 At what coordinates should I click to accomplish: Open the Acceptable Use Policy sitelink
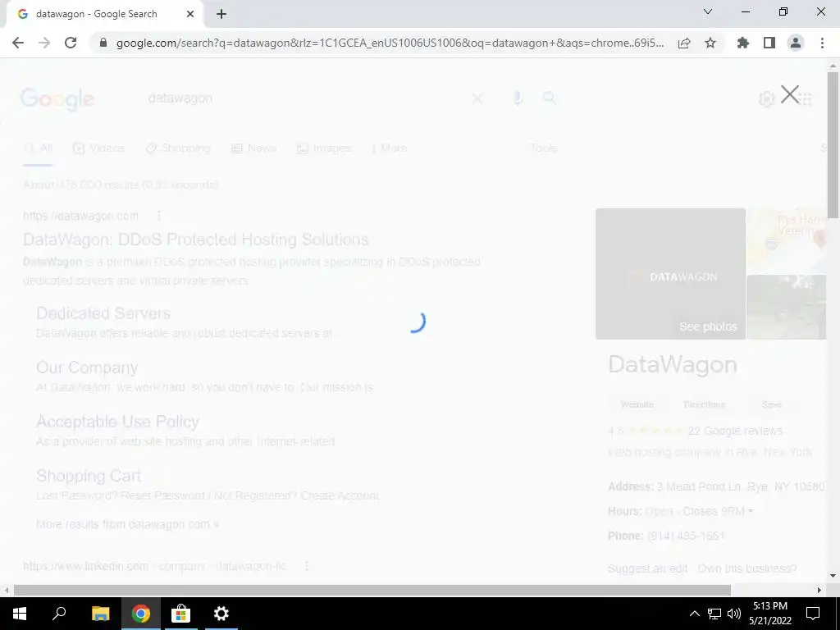click(x=117, y=422)
